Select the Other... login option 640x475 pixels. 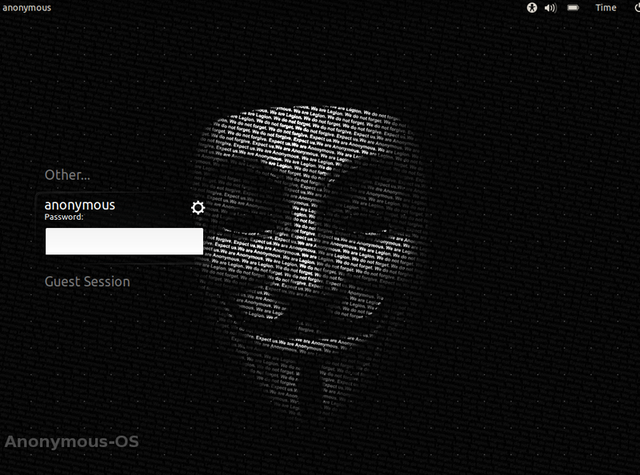coord(67,175)
